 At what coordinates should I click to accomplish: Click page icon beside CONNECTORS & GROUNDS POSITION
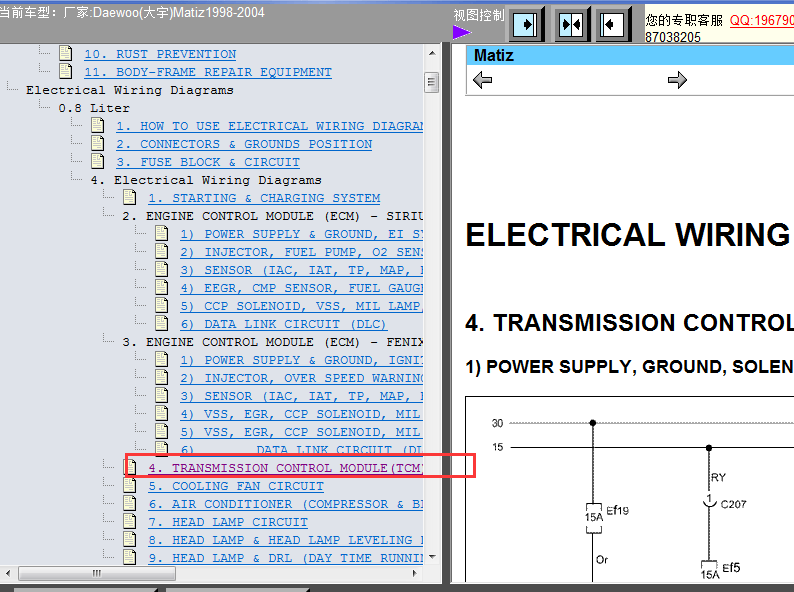97,143
